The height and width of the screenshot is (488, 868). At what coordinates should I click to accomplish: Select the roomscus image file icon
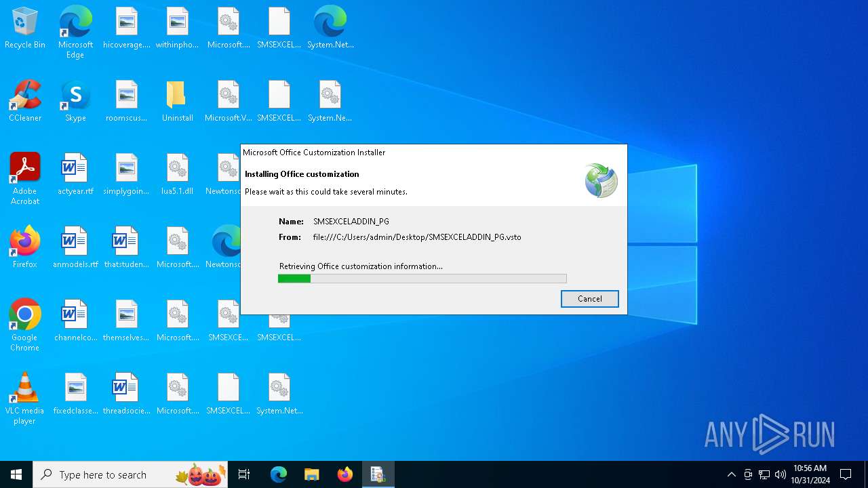(x=127, y=102)
